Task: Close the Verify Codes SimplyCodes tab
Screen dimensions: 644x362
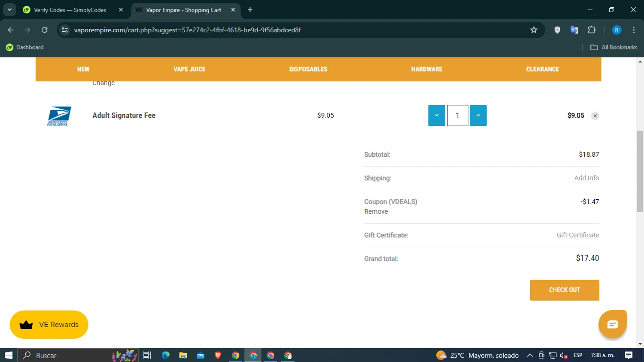Action: coord(121,10)
